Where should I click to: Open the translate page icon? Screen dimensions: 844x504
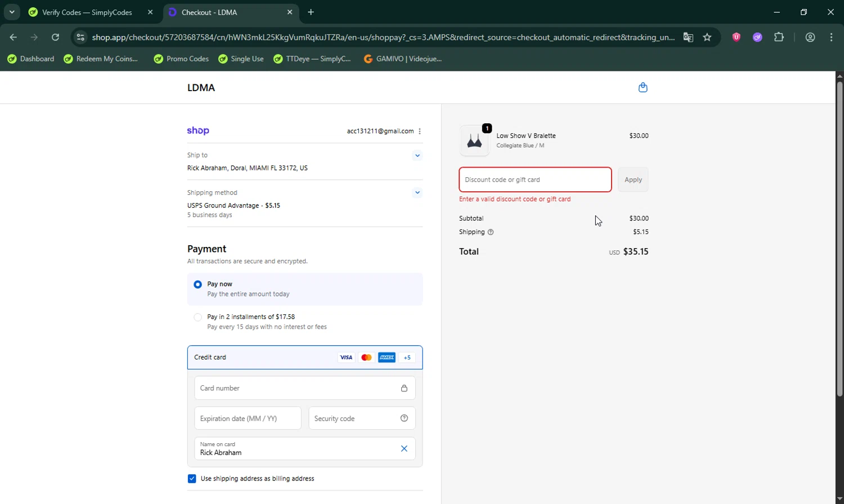click(688, 37)
